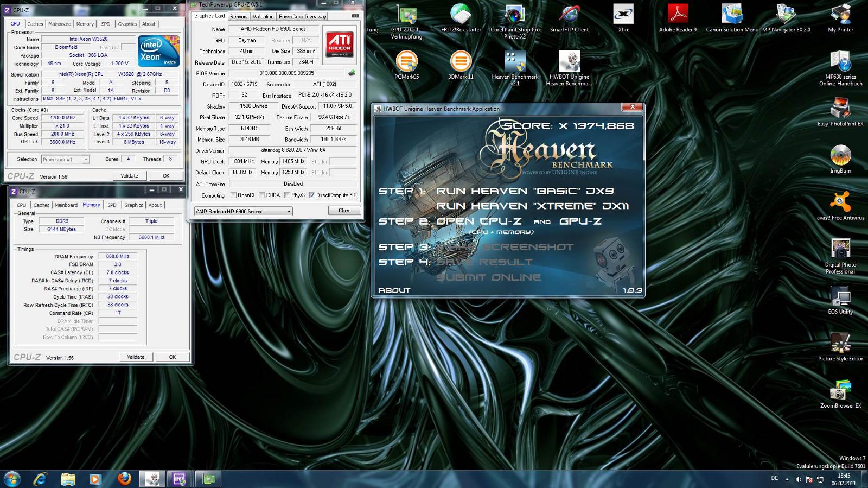
Task: Toggle CUDA checkbox in GPU-Z
Action: 262,195
